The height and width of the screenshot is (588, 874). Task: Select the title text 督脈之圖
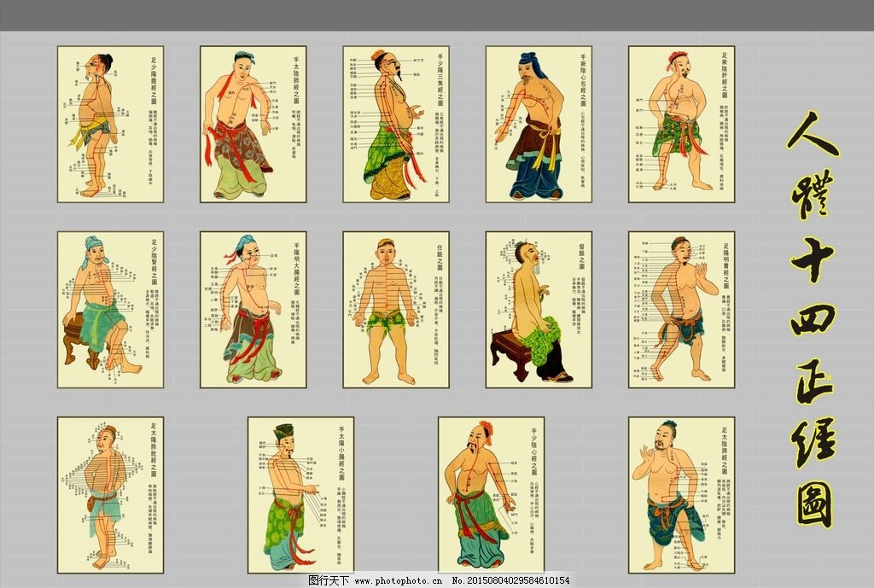[582, 256]
